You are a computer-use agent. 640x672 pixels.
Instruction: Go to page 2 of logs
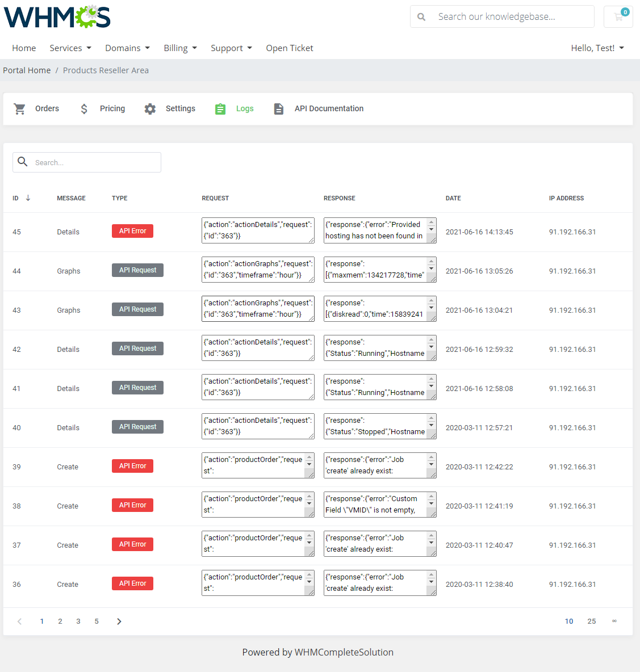60,621
